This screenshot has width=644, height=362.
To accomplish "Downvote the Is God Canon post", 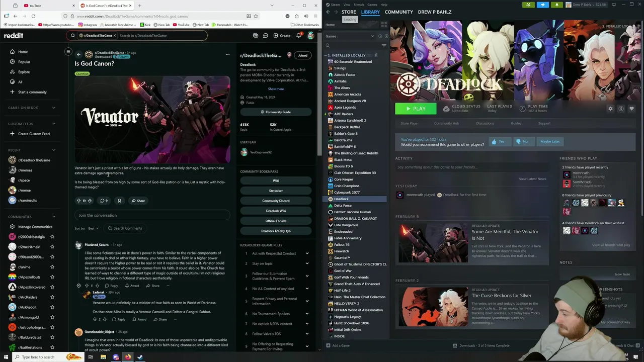I will point(90,201).
